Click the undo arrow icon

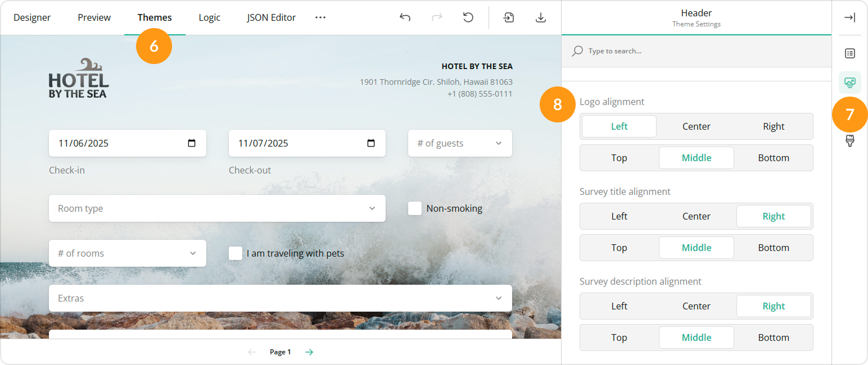(405, 17)
